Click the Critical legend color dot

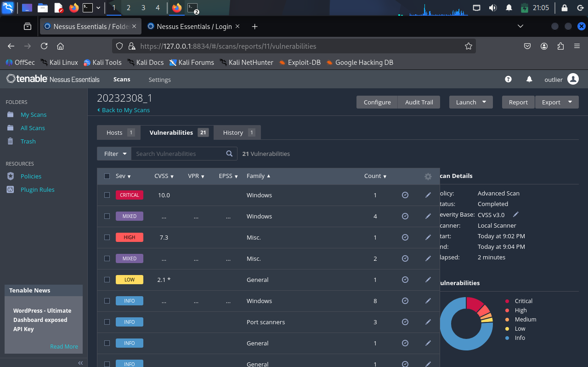point(507,301)
